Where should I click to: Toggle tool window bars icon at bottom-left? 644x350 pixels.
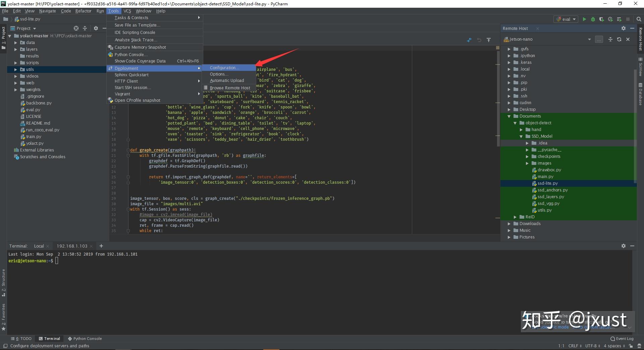(x=5, y=346)
